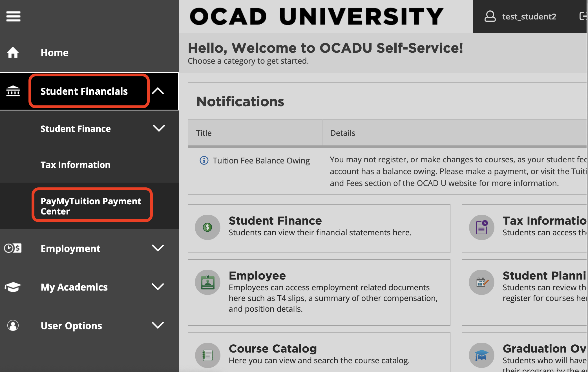Click the Title column header
588x372 pixels.
tap(204, 133)
